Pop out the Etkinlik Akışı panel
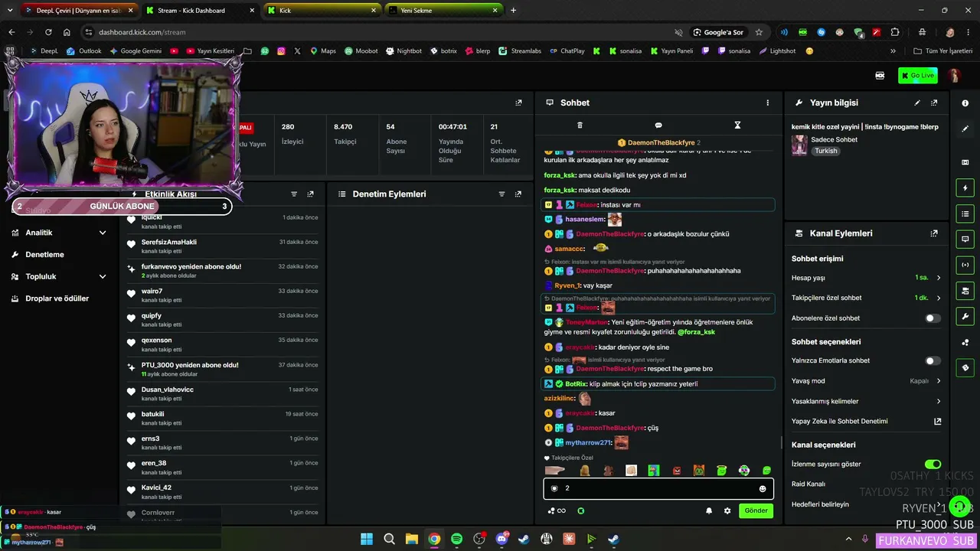Image resolution: width=980 pixels, height=551 pixels. click(310, 194)
